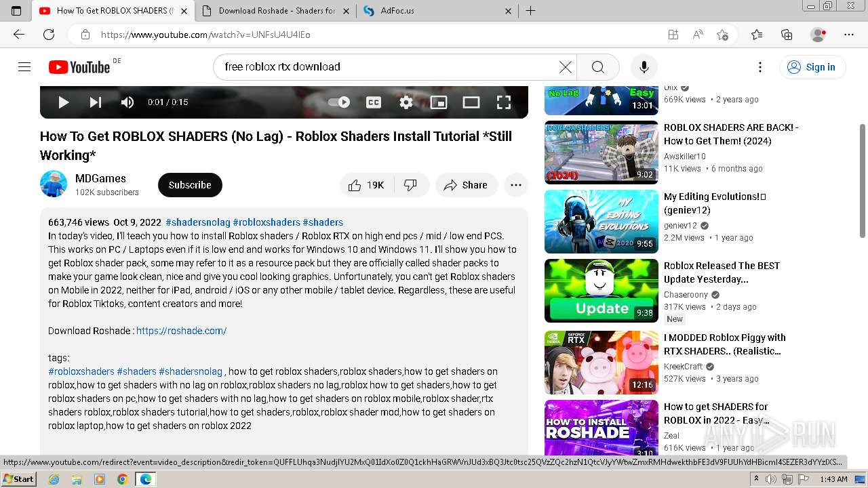Open browser profile icon
Image resolution: width=868 pixels, height=488 pixels.
click(818, 35)
